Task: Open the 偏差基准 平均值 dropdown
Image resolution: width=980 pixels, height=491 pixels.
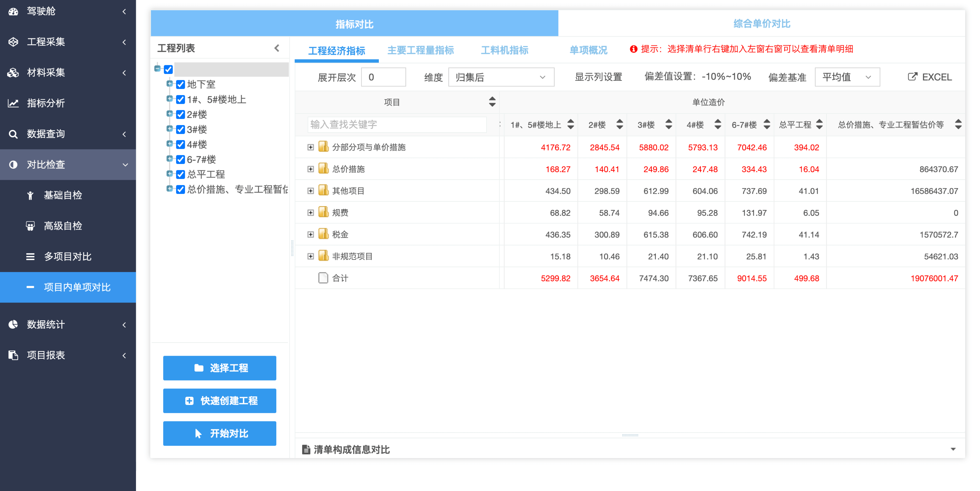Action: pos(847,77)
